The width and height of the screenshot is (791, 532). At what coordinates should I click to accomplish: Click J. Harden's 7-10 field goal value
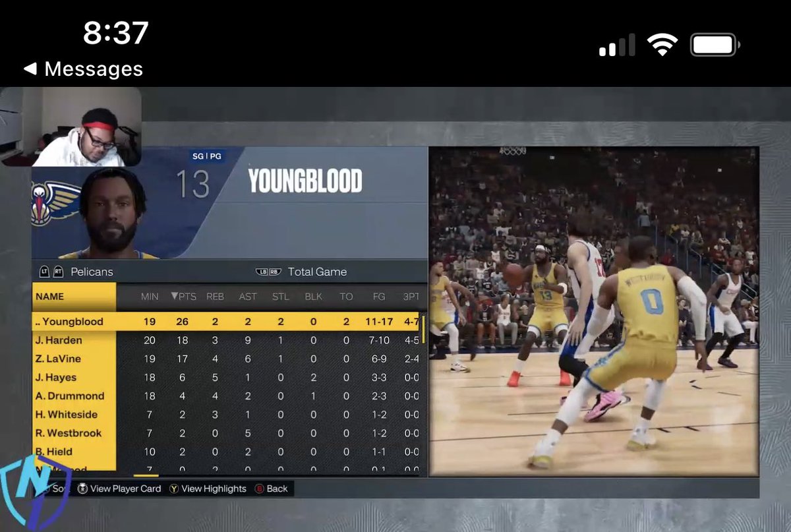[379, 340]
